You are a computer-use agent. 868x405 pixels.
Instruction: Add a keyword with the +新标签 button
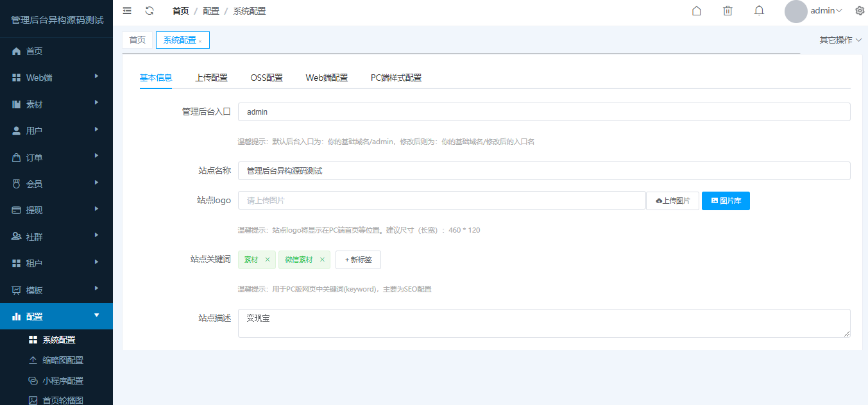[358, 260]
